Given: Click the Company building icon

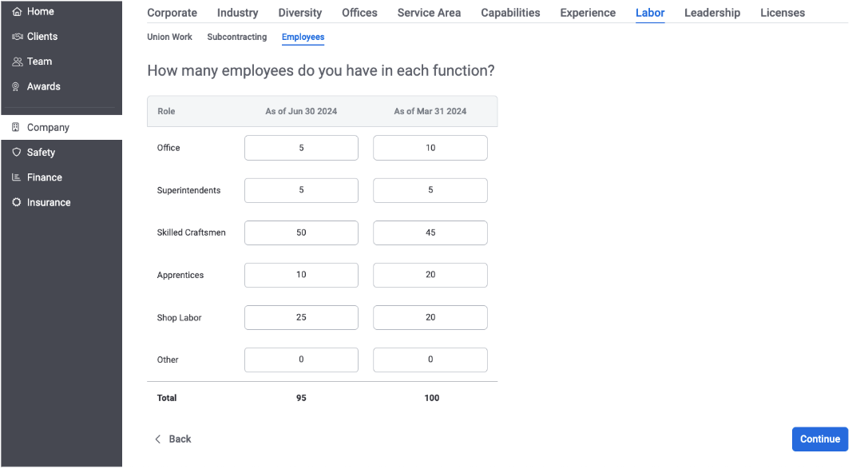Looking at the screenshot, I should (x=16, y=127).
